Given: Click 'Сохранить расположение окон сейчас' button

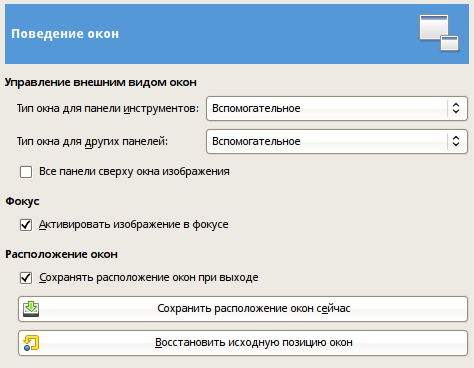Looking at the screenshot, I should (x=243, y=309).
